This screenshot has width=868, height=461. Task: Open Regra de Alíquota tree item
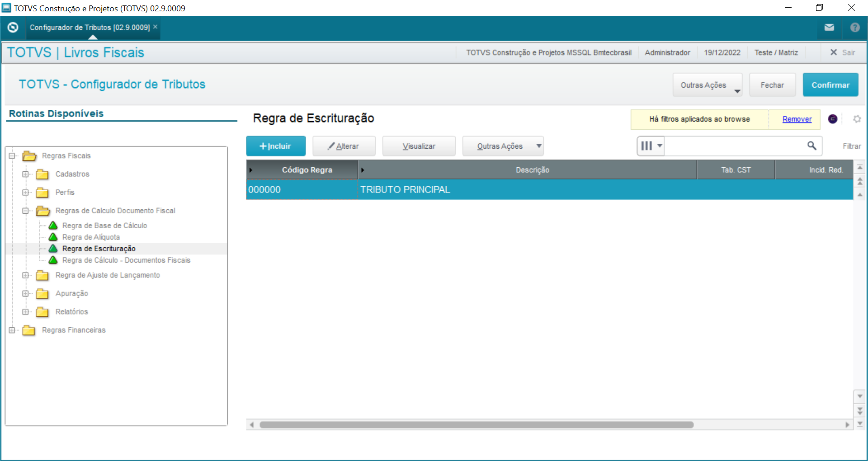(x=91, y=237)
